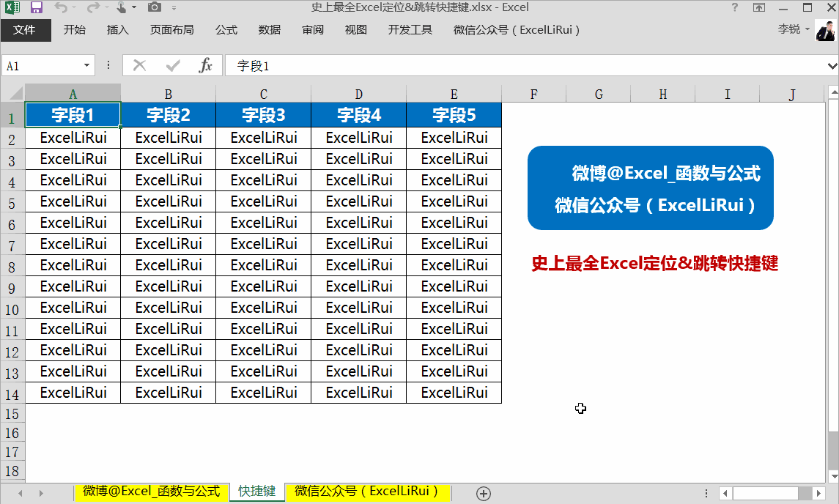Viewport: 839px width, 504px height.
Task: Switch to 微信公众号(ExcelLiRui) sheet tab
Action: [368, 491]
